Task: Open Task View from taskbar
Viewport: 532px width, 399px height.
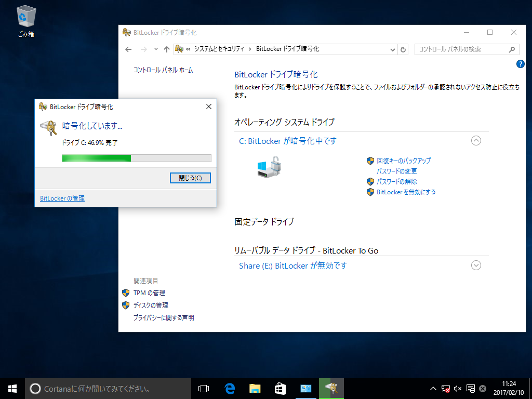Action: pos(204,389)
